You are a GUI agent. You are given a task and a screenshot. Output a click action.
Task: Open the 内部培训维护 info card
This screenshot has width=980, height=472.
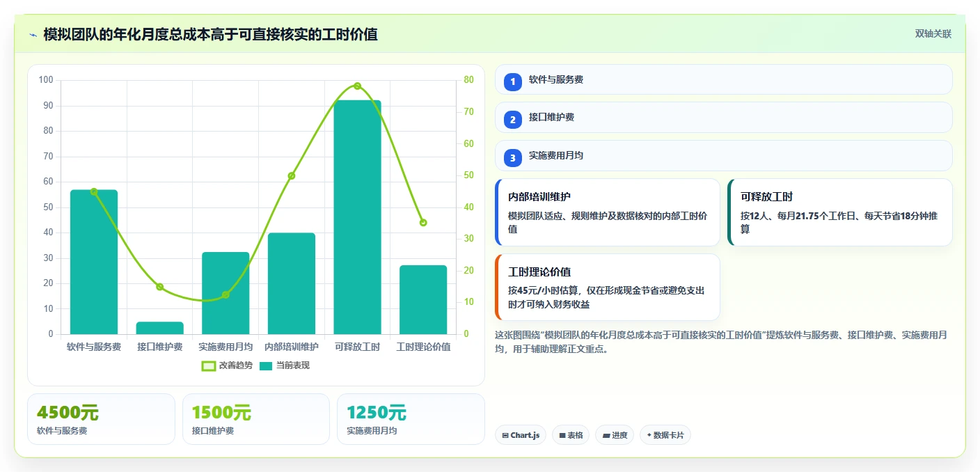coord(608,212)
